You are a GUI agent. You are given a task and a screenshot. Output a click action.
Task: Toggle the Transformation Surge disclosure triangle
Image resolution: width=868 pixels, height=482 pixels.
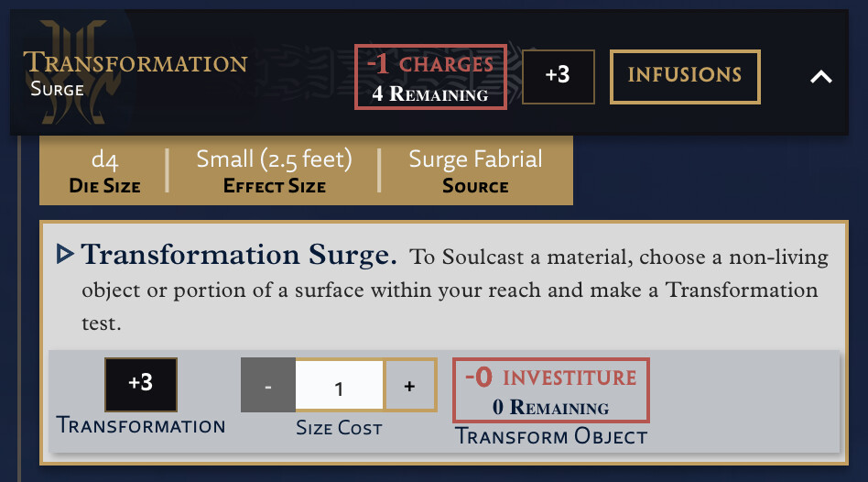(65, 255)
